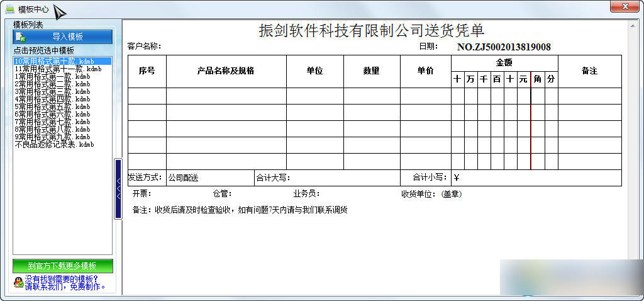Click the 模板中心 app icon in title bar
The image size is (644, 301).
tap(9, 9)
